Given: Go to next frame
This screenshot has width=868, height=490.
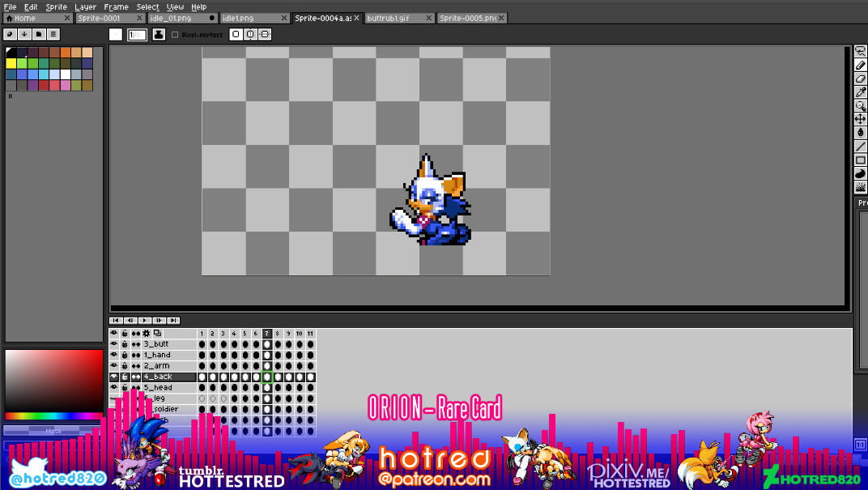Looking at the screenshot, I should (159, 321).
